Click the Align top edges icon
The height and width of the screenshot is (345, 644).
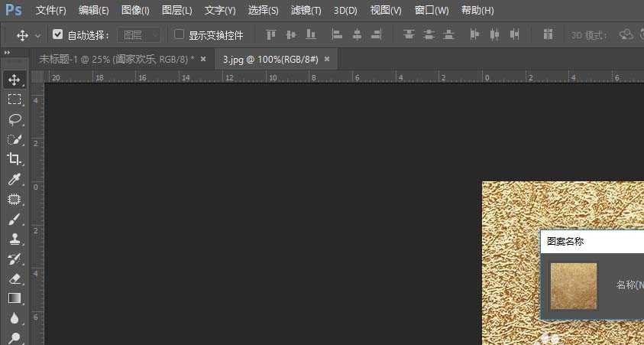(x=270, y=35)
